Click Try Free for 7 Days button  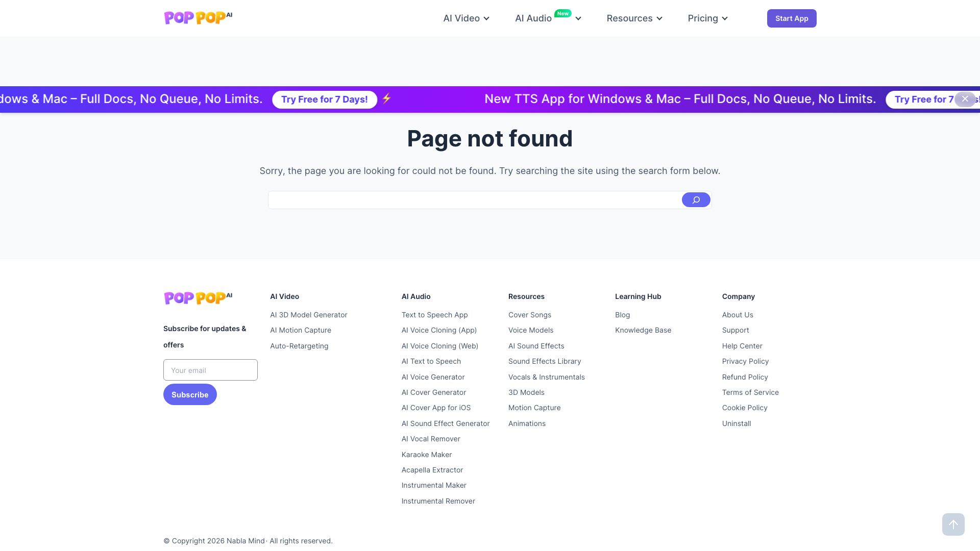pyautogui.click(x=325, y=99)
